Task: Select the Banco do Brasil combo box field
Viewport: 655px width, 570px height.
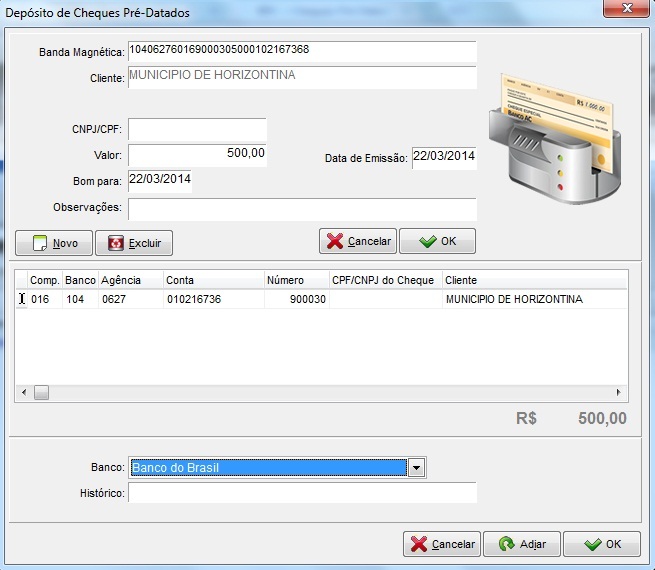Action: pyautogui.click(x=268, y=468)
